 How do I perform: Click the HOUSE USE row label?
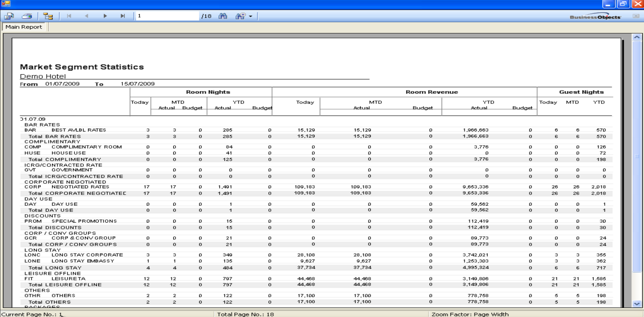tap(69, 153)
